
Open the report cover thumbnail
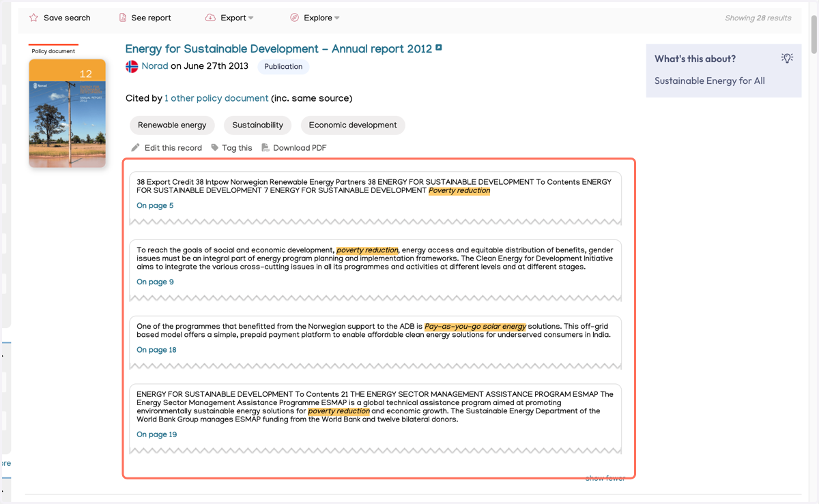click(68, 113)
